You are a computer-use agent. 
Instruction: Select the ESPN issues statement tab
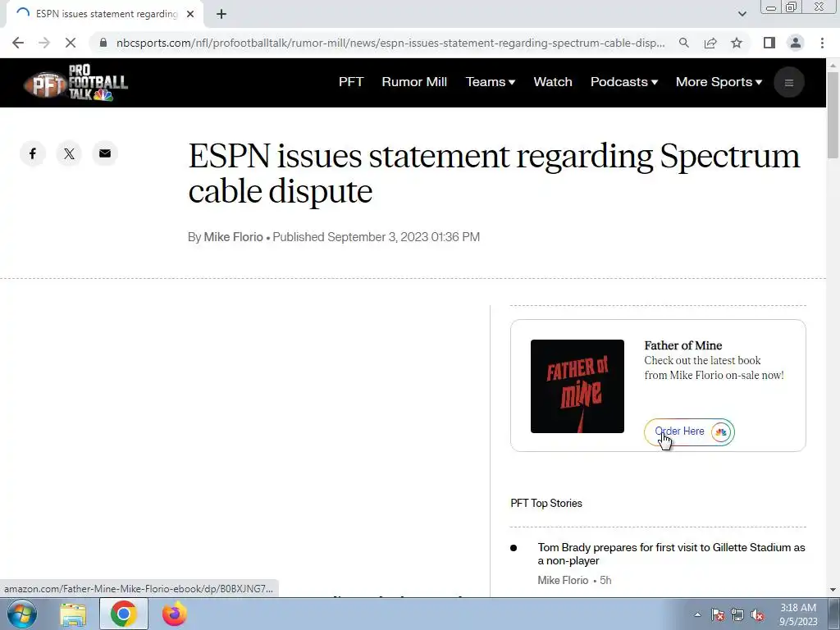(x=105, y=14)
